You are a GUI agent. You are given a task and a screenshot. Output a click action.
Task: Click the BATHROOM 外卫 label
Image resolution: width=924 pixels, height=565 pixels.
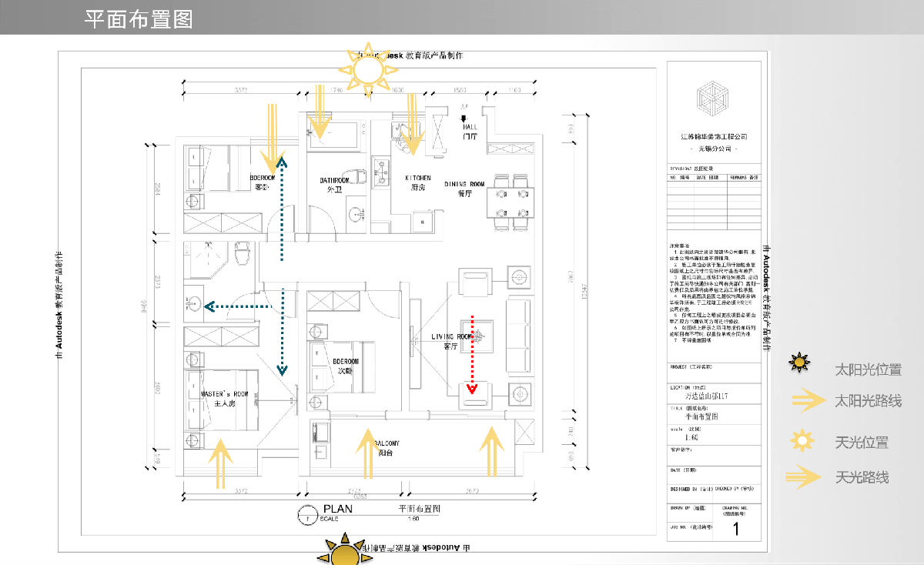tap(335, 185)
